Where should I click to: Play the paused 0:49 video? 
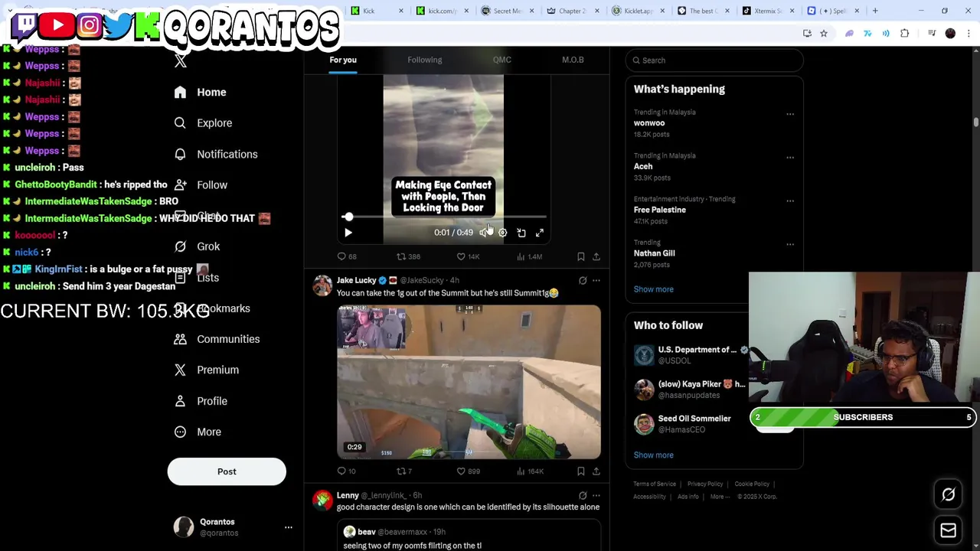point(348,233)
